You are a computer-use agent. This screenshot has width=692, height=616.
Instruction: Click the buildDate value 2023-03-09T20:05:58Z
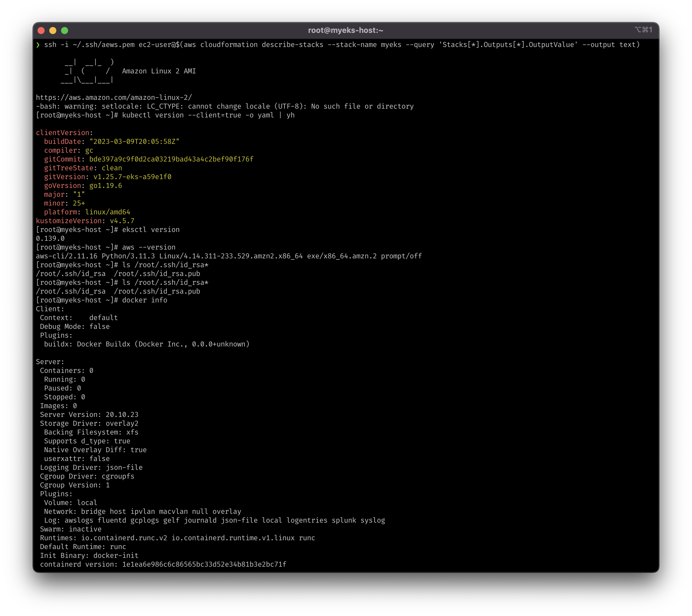pyautogui.click(x=134, y=142)
